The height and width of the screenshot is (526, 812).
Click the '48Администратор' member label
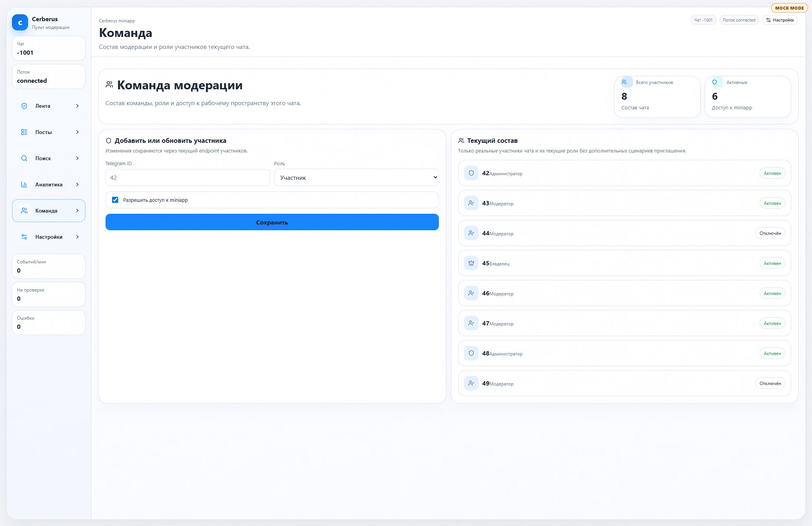pos(502,353)
